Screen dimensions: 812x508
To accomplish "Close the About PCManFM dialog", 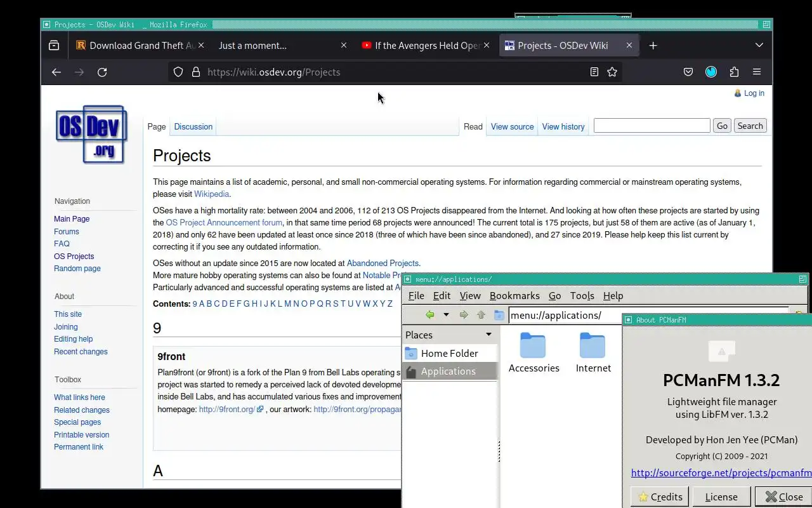I will (x=783, y=497).
